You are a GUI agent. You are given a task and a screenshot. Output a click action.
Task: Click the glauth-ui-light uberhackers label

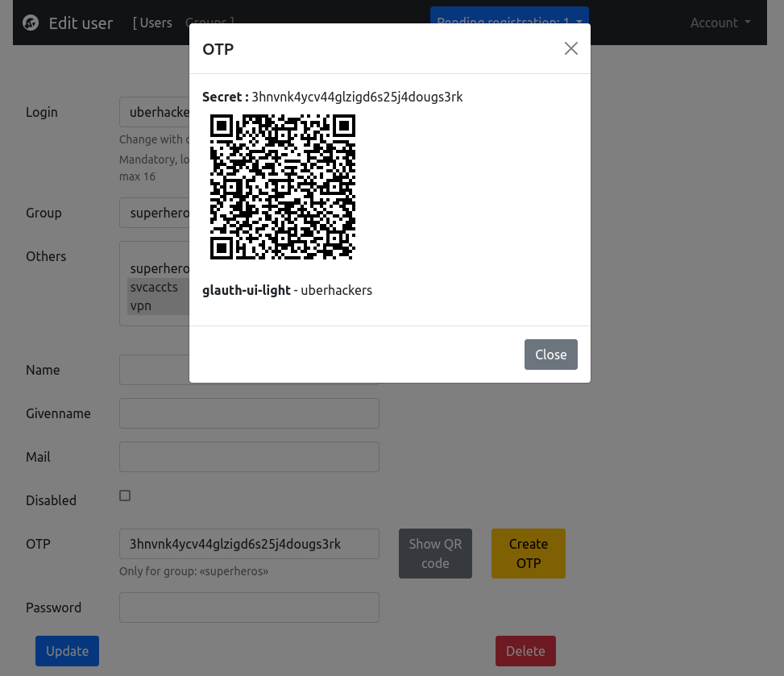pyautogui.click(x=287, y=291)
